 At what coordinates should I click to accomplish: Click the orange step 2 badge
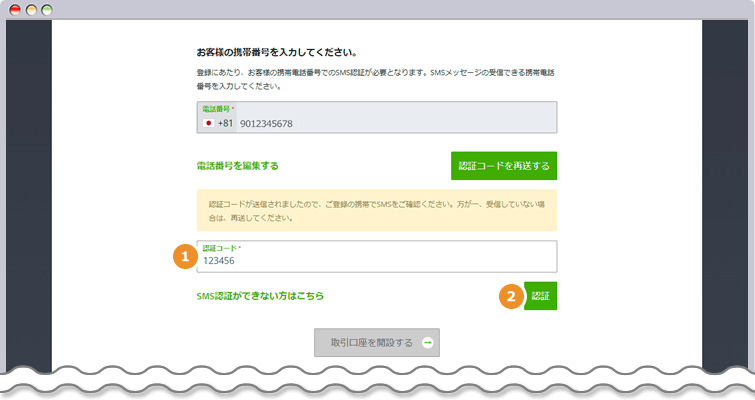click(510, 297)
